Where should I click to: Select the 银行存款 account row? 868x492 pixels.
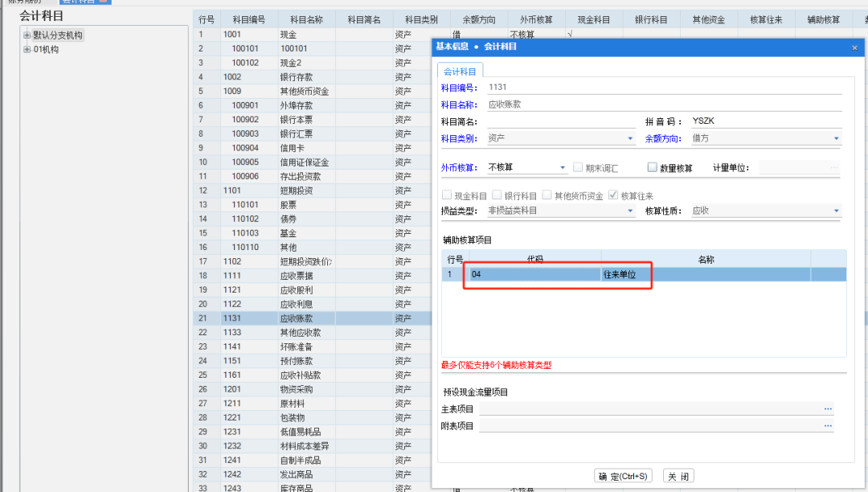313,77
